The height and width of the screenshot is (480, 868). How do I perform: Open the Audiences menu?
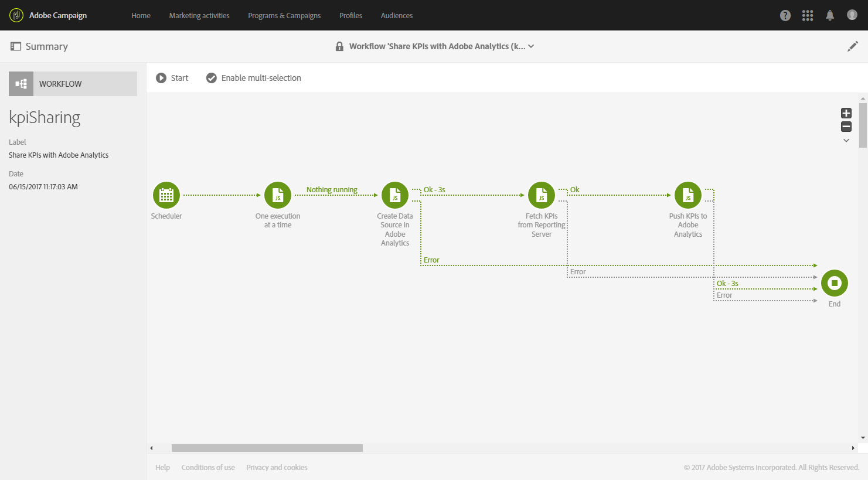[x=397, y=16]
